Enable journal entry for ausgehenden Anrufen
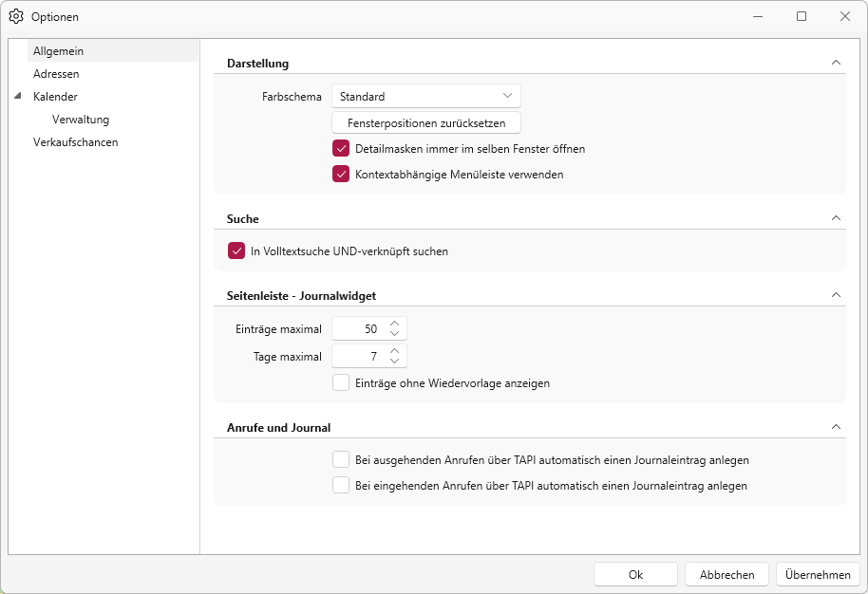This screenshot has width=868, height=594. click(341, 459)
